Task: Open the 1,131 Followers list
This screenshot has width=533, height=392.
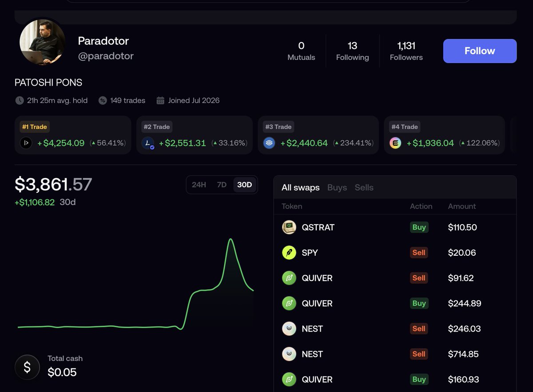Action: click(406, 51)
